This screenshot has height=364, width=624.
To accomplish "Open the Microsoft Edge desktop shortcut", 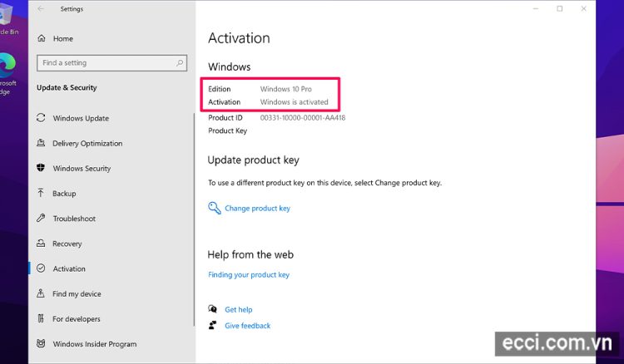I will [8, 73].
